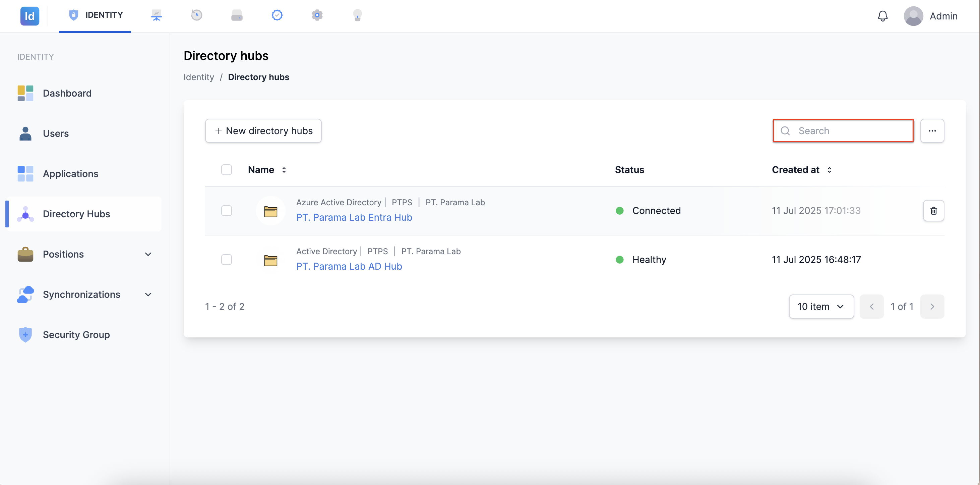Open the 10 item page-size dropdown
980x485 pixels.
821,307
